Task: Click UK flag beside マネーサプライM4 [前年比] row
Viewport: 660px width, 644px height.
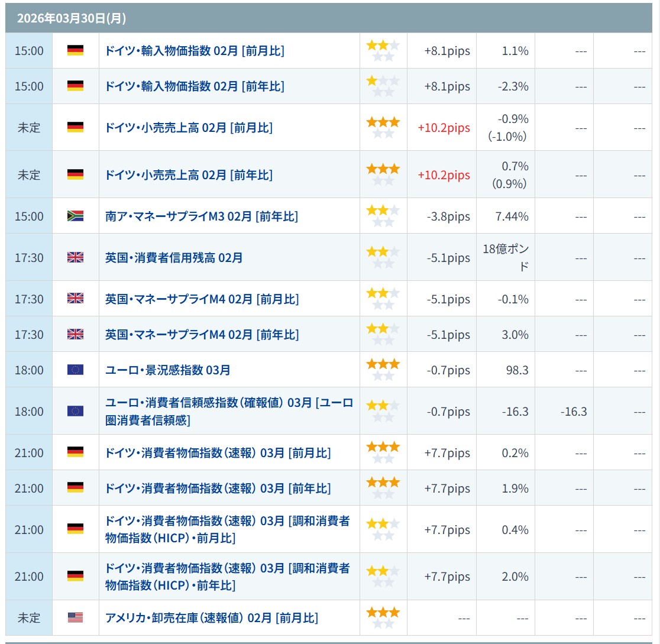Action: (75, 334)
